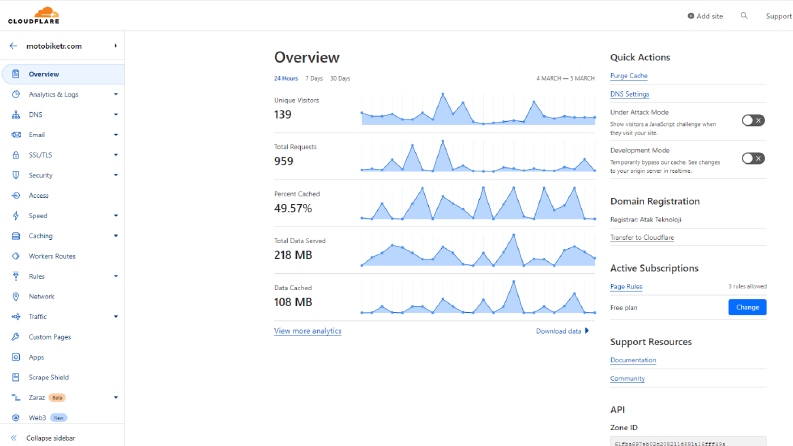Open Support menu in header
793x446 pixels.
click(x=779, y=16)
